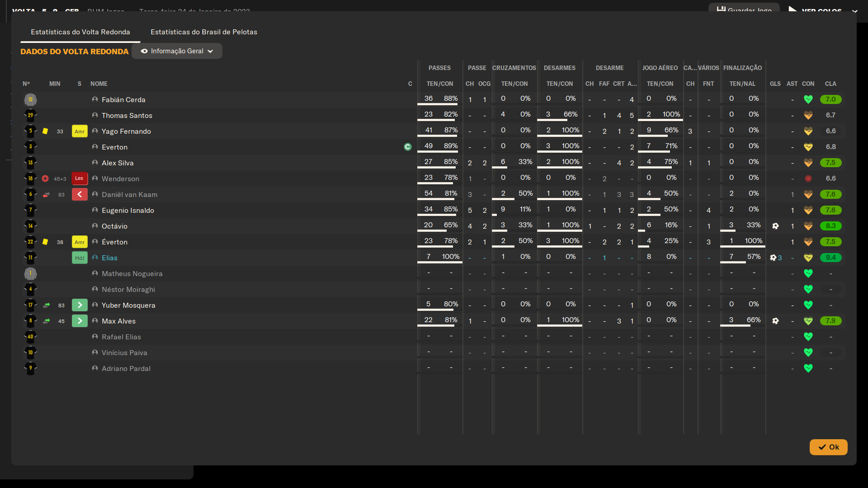This screenshot has height=488, width=868.
Task: Click Octávio's goal ball icon
Action: pos(775,226)
